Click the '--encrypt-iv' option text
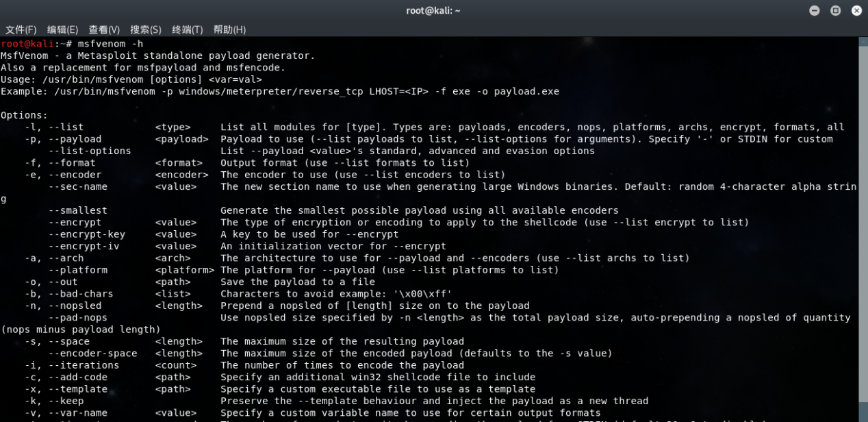Viewport: 868px width, 422px height. 84,246
